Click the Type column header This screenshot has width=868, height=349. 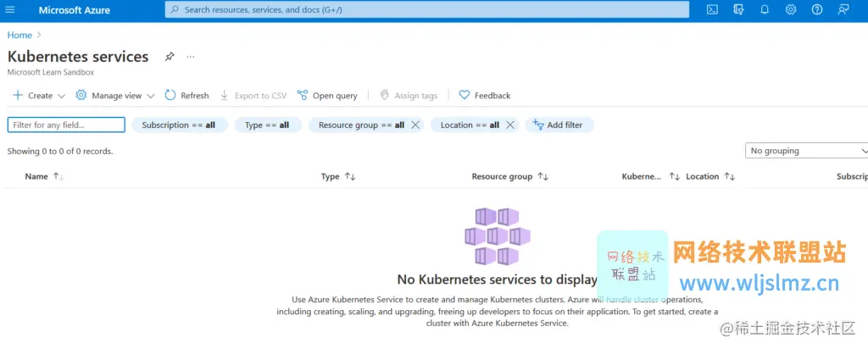(x=330, y=176)
